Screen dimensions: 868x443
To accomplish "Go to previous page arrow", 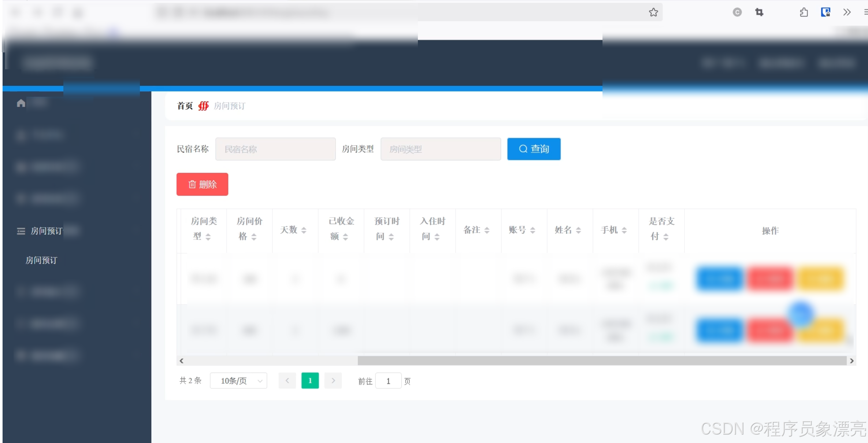I will tap(287, 381).
